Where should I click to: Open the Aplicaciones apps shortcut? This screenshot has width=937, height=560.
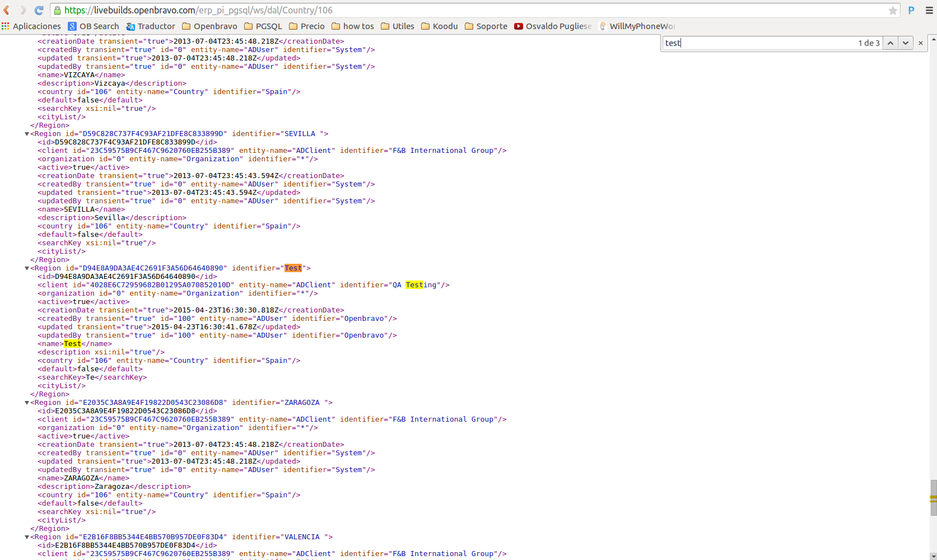31,26
